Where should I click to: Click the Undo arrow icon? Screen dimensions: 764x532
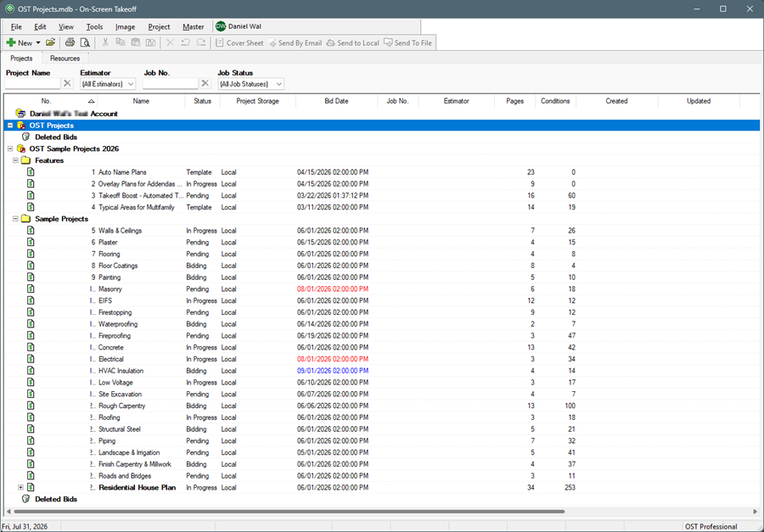(185, 43)
